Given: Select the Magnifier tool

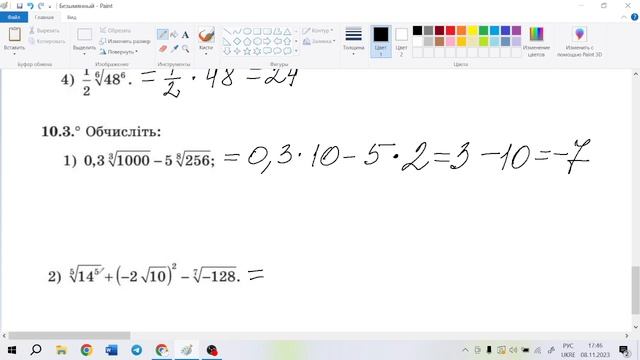Looking at the screenshot, I should [186, 49].
